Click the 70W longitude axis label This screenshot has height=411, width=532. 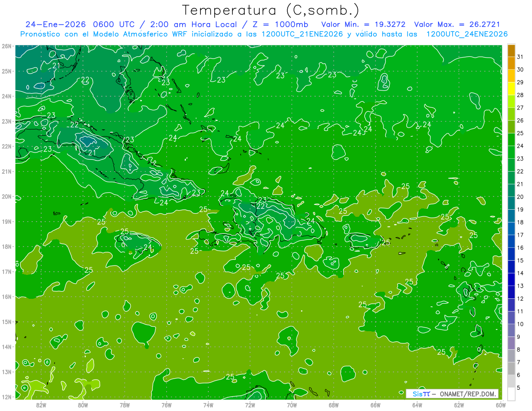click(x=292, y=405)
